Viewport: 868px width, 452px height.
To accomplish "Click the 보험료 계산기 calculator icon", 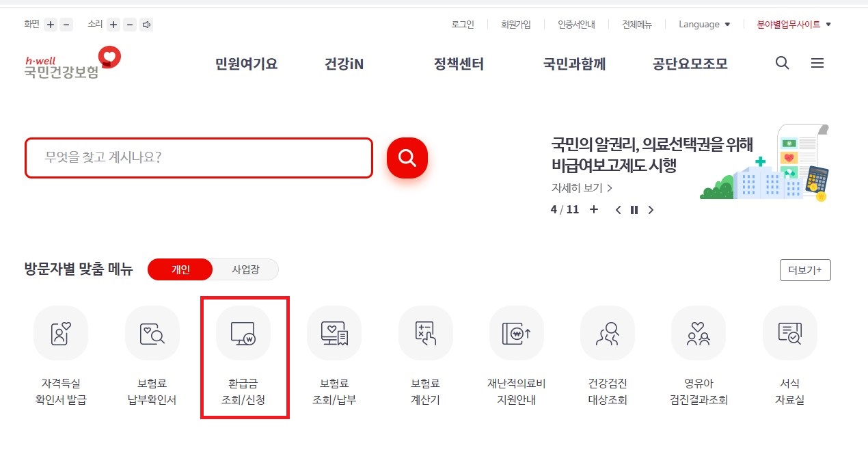I will point(425,333).
